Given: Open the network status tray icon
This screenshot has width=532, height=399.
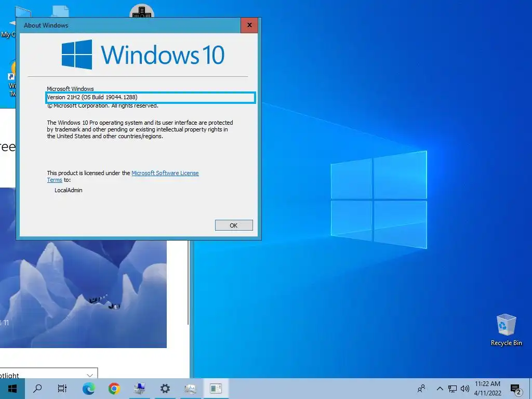Looking at the screenshot, I should [x=453, y=389].
